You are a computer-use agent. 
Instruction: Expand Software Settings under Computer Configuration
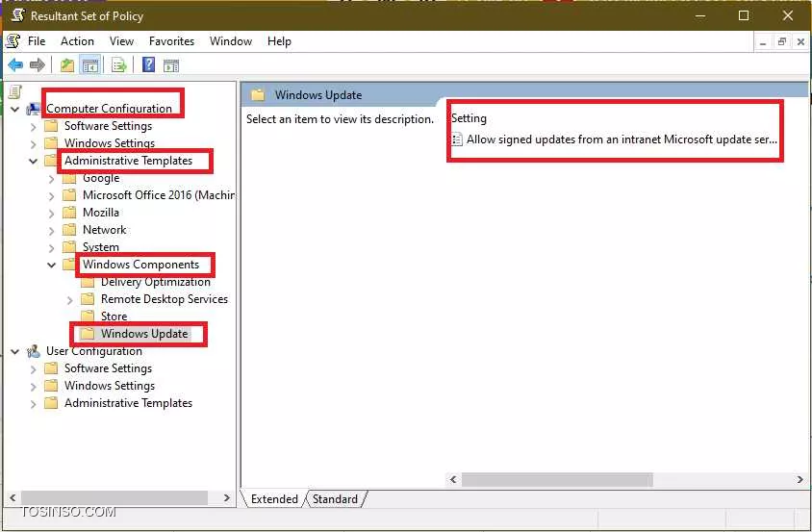click(33, 126)
